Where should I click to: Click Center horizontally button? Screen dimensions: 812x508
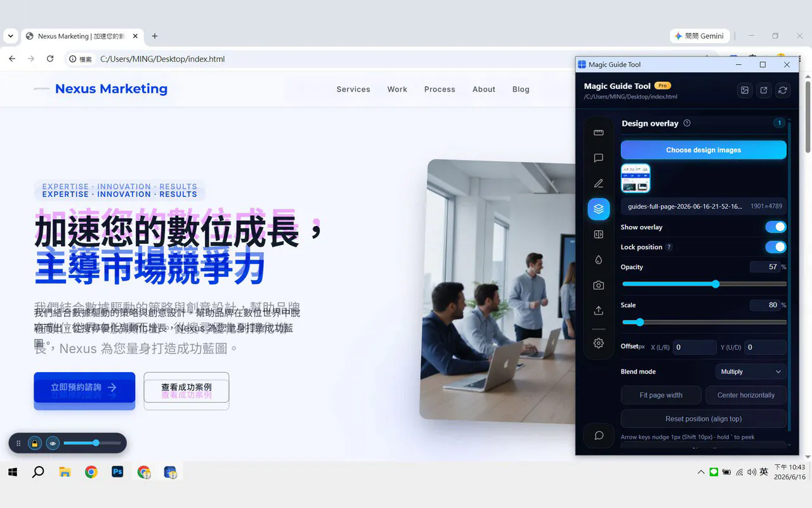(x=746, y=395)
